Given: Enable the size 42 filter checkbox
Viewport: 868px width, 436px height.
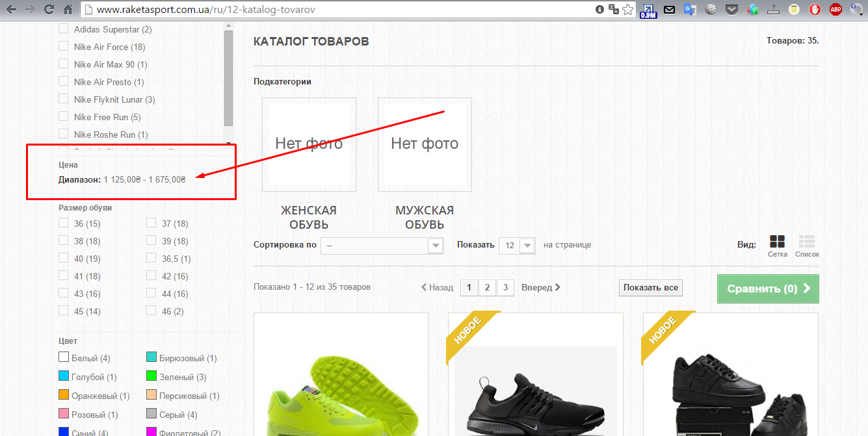Looking at the screenshot, I should [x=151, y=276].
